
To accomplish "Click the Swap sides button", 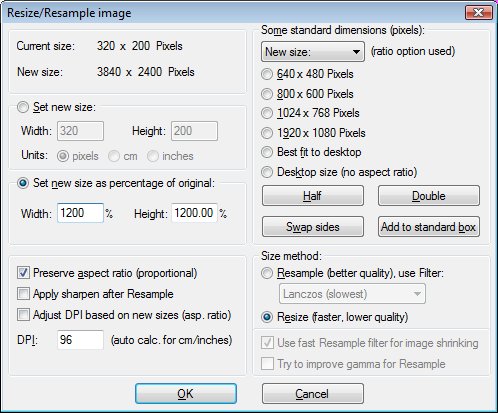I will [313, 227].
